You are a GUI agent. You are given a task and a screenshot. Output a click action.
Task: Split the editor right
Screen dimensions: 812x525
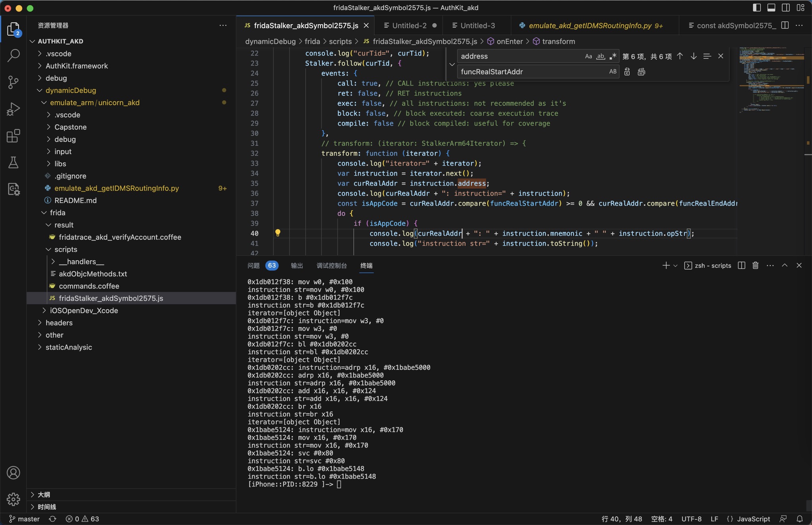pos(785,25)
